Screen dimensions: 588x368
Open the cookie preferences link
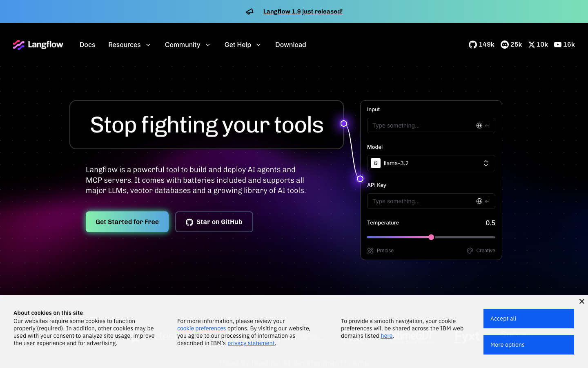[201, 328]
